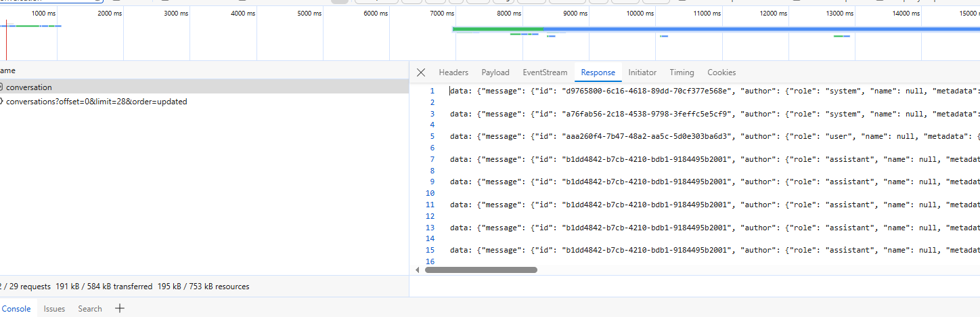Viewport: 980px width, 317px height.
Task: Click line number 7 in response gutter
Action: coord(431,159)
